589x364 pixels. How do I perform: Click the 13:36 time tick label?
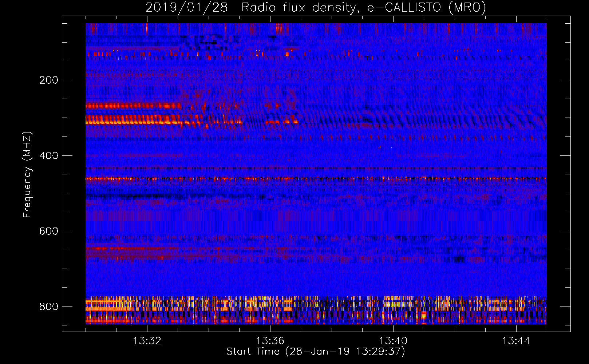pyautogui.click(x=270, y=341)
